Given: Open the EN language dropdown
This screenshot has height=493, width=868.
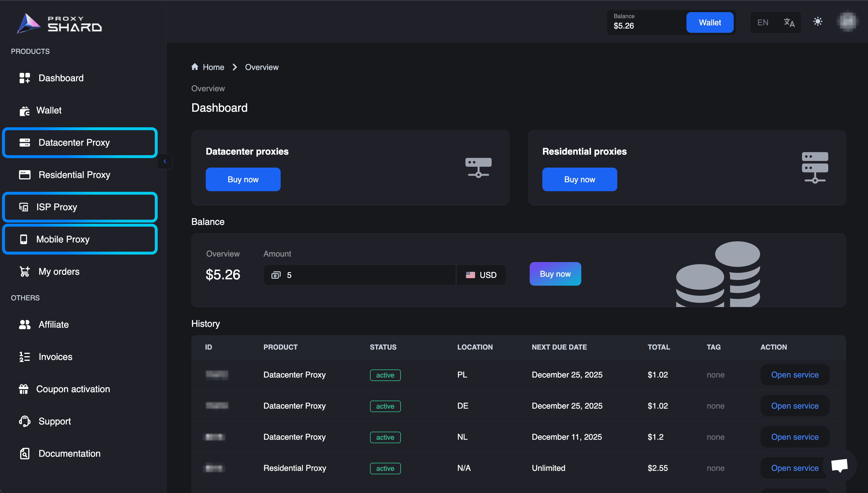Looking at the screenshot, I should point(763,23).
